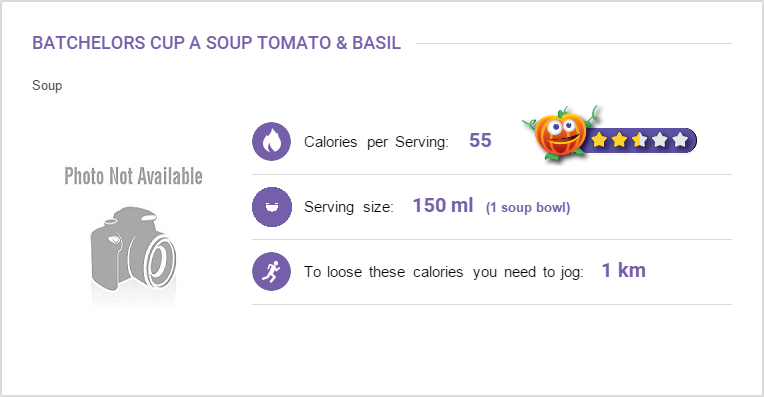Click the running jogger icon

pyautogui.click(x=271, y=271)
